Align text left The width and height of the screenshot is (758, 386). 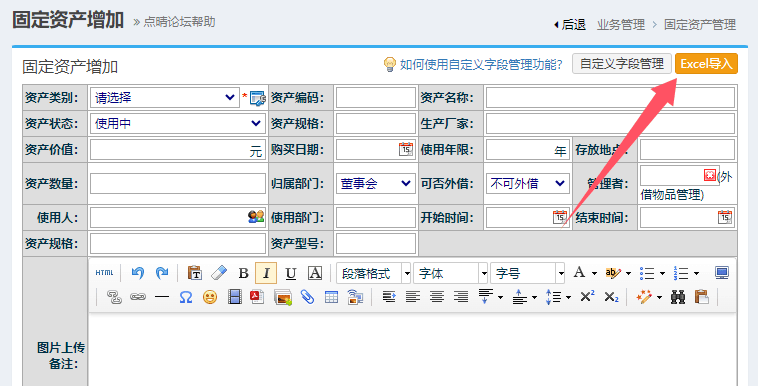click(x=413, y=297)
